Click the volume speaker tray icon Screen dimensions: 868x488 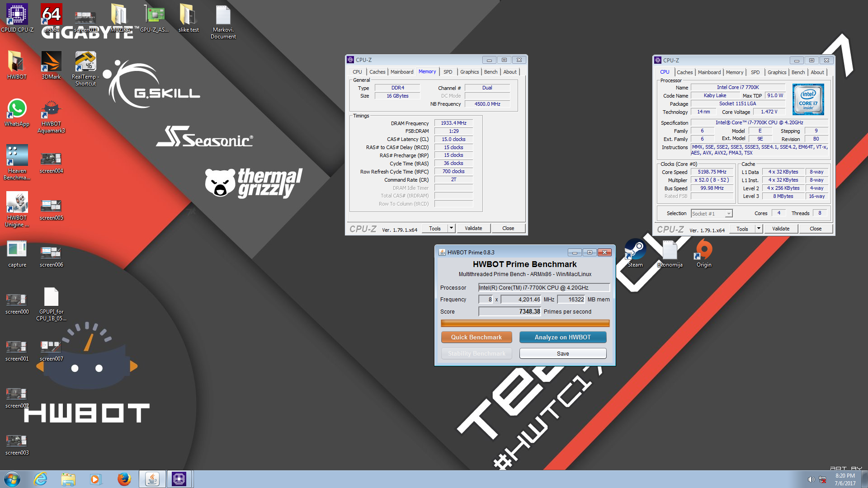pos(811,479)
